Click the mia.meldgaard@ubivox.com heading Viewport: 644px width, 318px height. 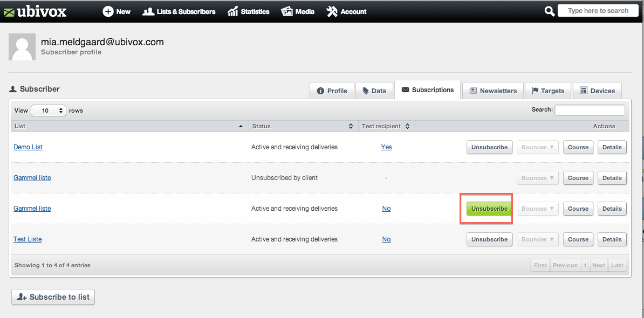coord(102,42)
